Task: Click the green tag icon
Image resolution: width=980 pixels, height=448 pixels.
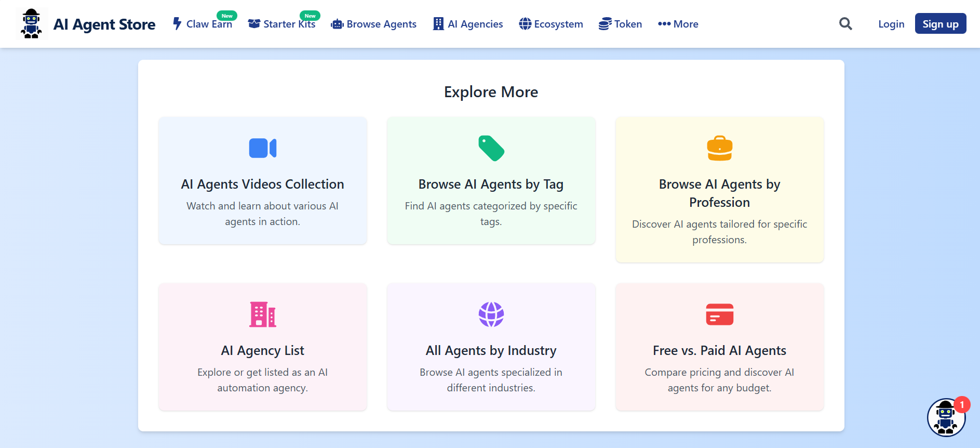Action: coord(491,148)
